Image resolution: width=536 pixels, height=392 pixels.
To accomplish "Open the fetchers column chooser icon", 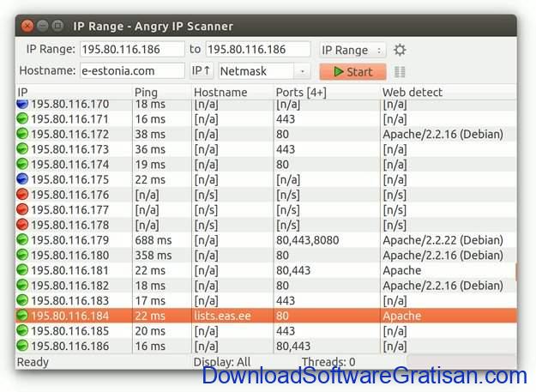I will [400, 72].
